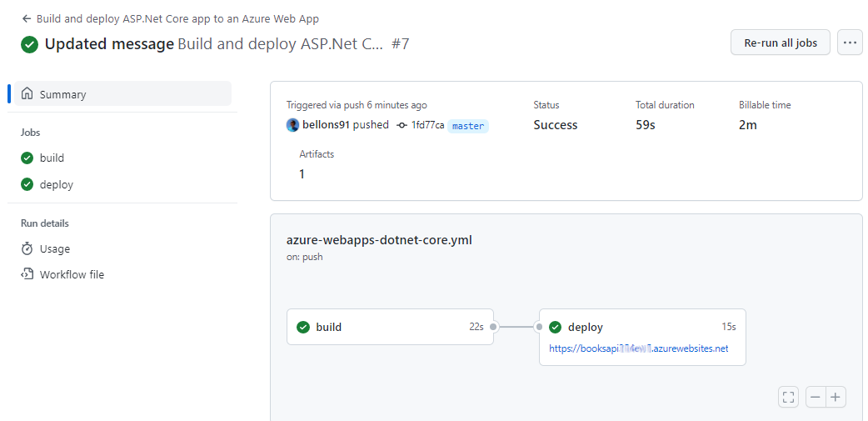
Task: Zoom out the workflow graph with minus
Action: point(816,397)
